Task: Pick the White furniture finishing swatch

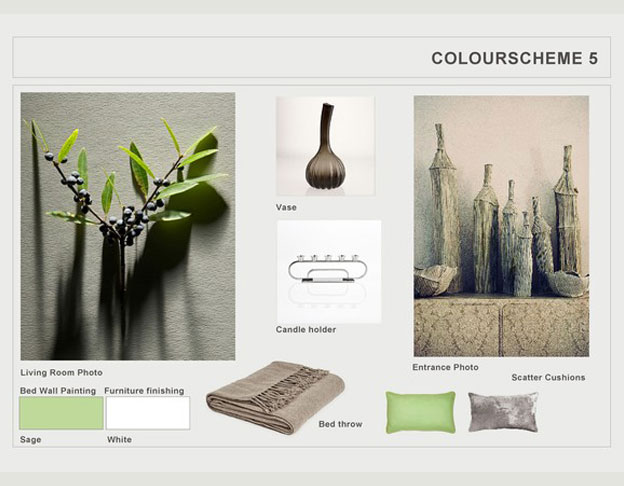Action: [148, 413]
